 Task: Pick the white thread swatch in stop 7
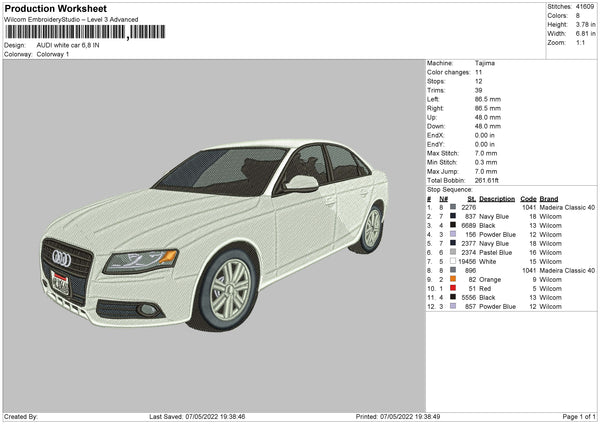coord(452,261)
